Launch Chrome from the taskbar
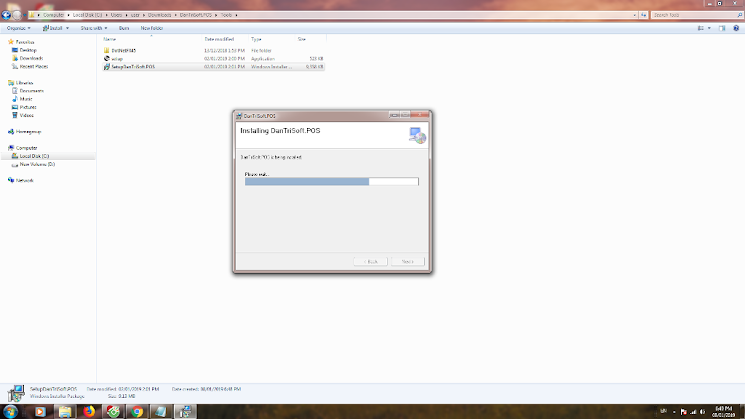This screenshot has height=419, width=745. (137, 411)
